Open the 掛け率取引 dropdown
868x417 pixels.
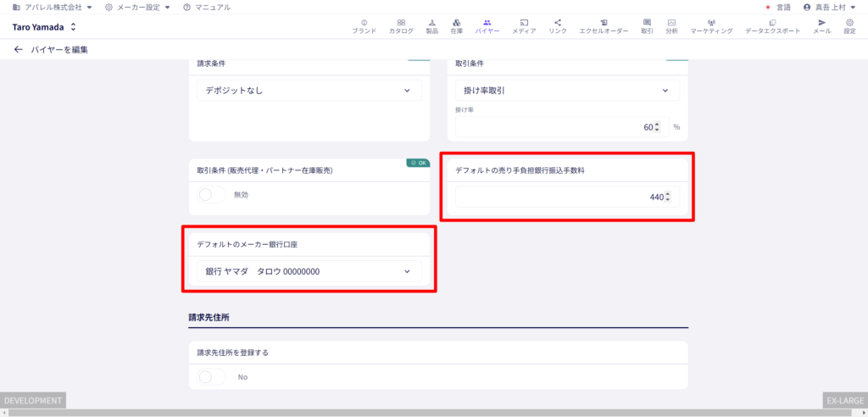[x=567, y=91]
